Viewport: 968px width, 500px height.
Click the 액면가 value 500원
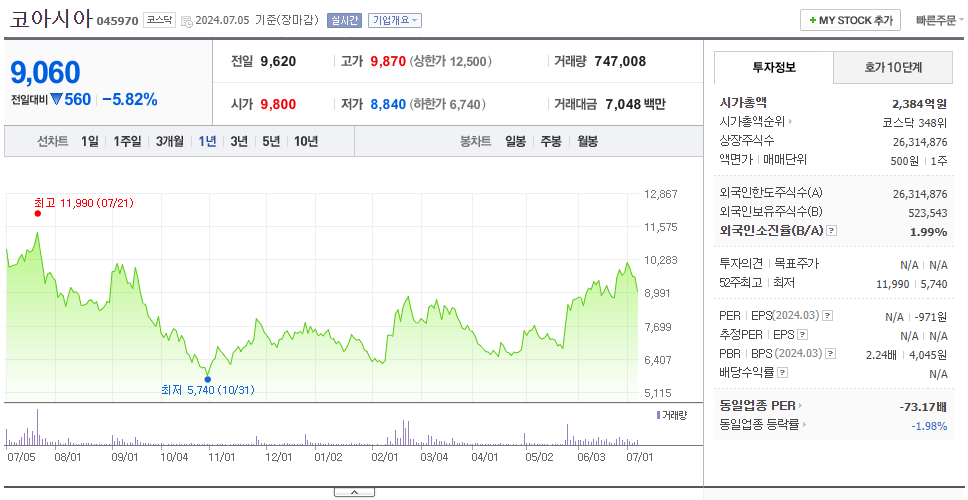point(907,160)
